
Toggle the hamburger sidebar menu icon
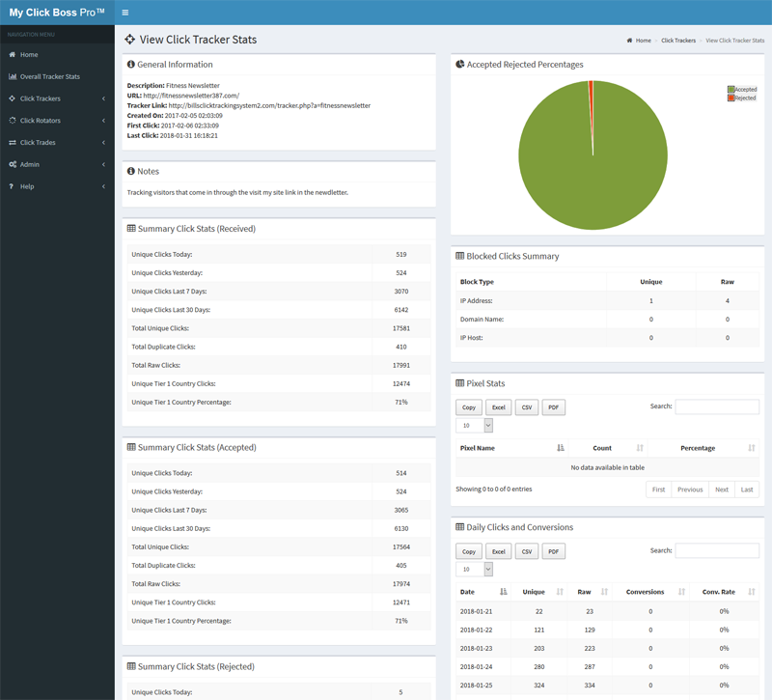click(x=125, y=13)
